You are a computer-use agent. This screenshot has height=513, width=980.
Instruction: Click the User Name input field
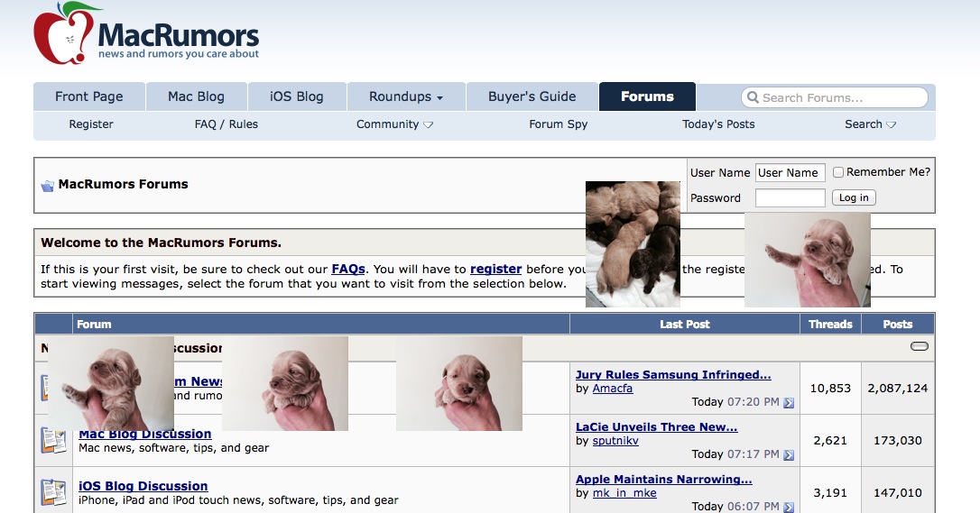click(x=790, y=173)
